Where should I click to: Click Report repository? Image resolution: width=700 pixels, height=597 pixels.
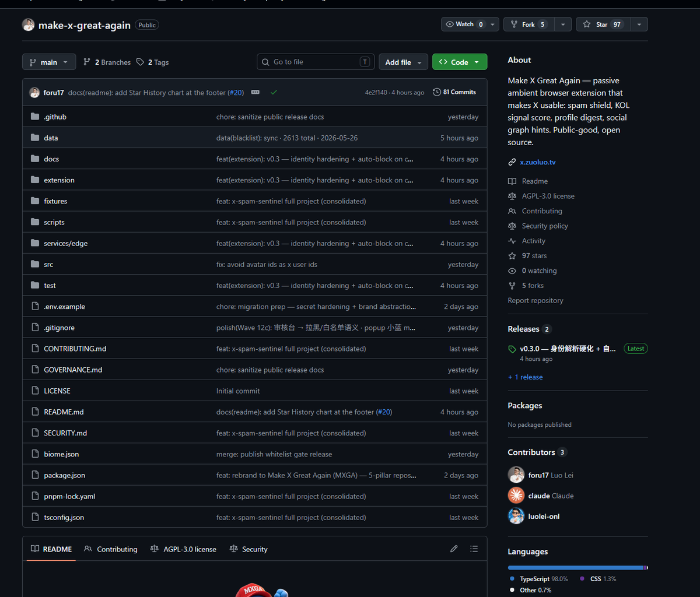[x=535, y=300]
